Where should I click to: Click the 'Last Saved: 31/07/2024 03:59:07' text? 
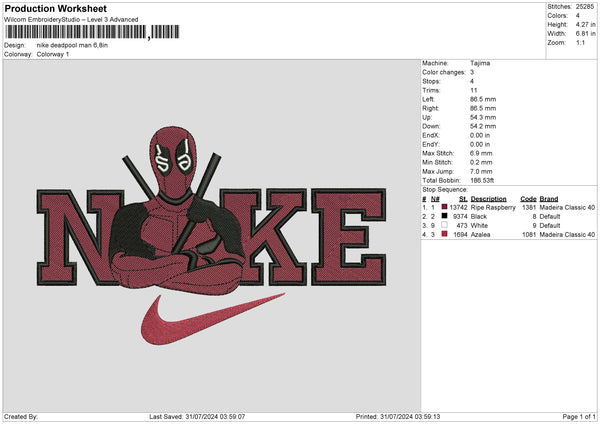point(197,417)
